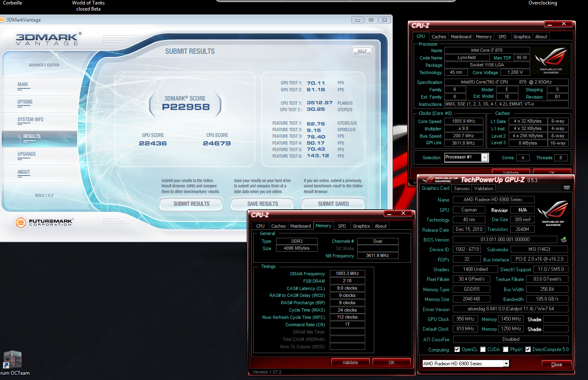Screen dimensions: 588x380
Task: Open About tab in upper CPU-Z window
Action: [541, 37]
